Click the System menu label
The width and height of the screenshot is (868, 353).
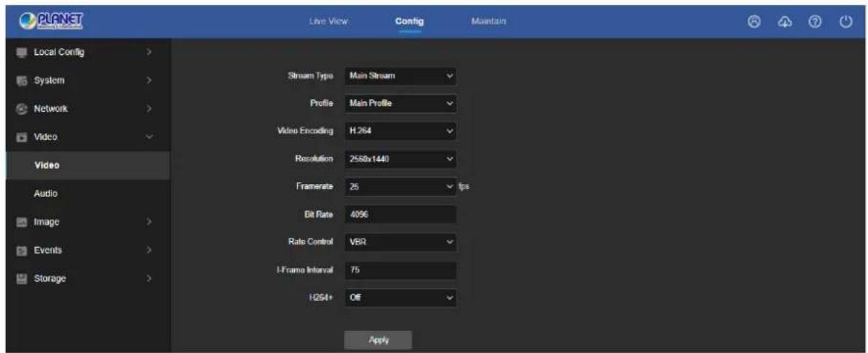[48, 81]
